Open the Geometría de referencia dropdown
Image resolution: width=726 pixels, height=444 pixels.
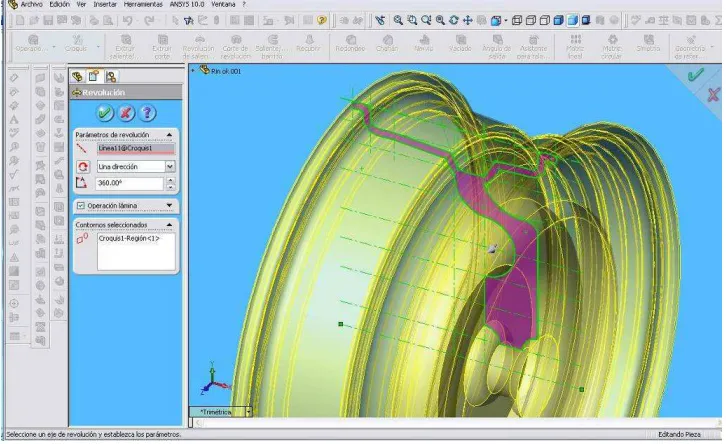click(712, 47)
